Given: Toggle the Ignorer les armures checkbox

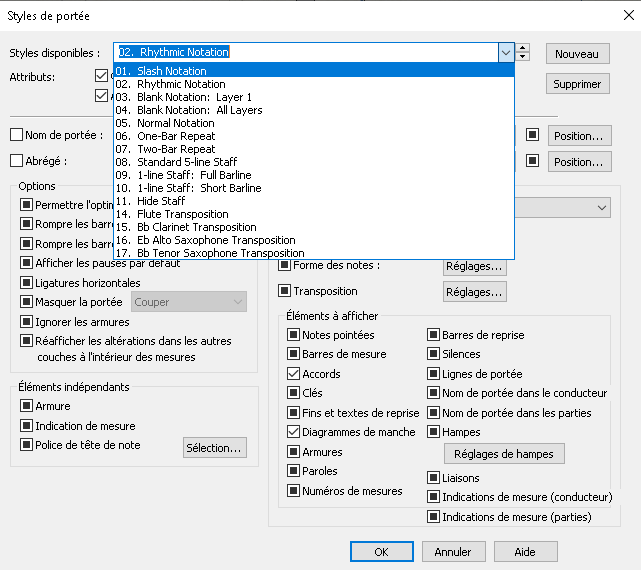Looking at the screenshot, I should tap(27, 321).
